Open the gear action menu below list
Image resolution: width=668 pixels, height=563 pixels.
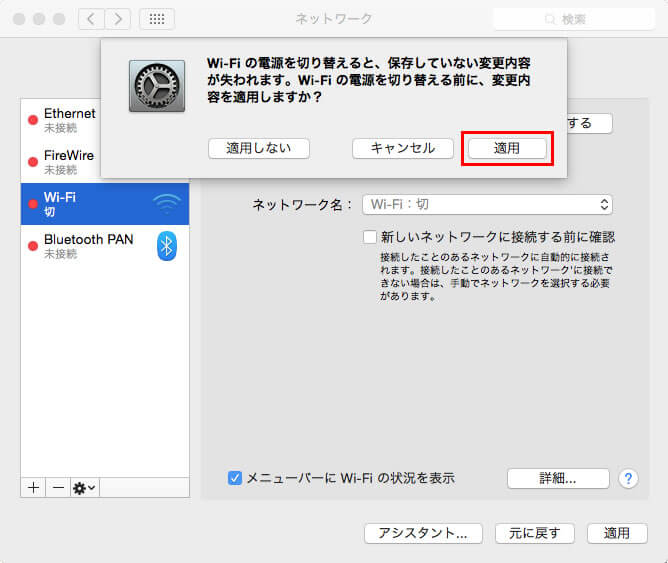click(x=84, y=488)
